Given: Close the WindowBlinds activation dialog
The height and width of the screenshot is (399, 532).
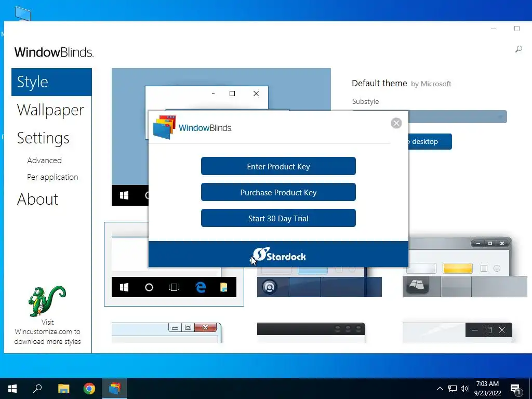Looking at the screenshot, I should click(396, 123).
